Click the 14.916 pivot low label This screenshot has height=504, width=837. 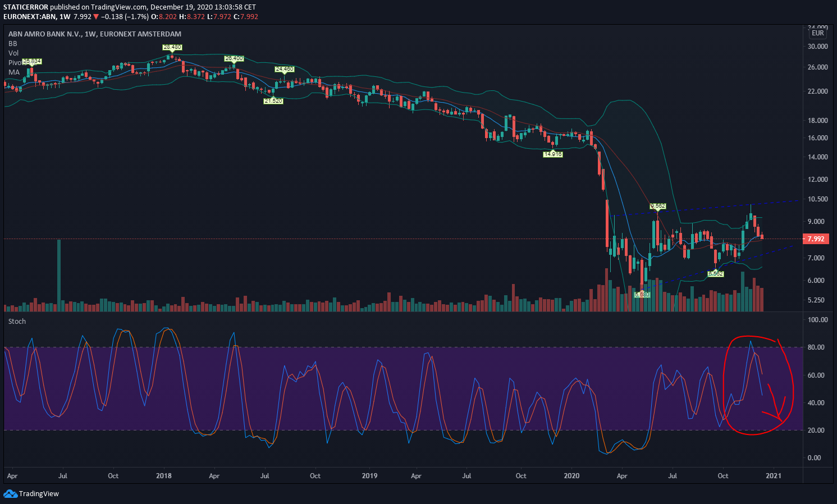click(553, 154)
